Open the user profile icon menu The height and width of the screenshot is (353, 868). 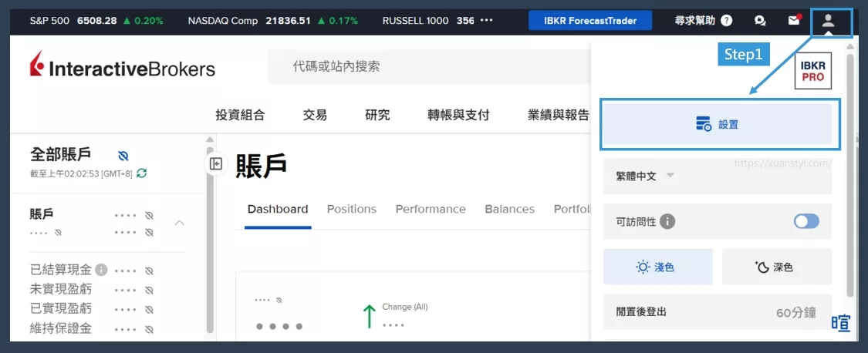point(828,21)
